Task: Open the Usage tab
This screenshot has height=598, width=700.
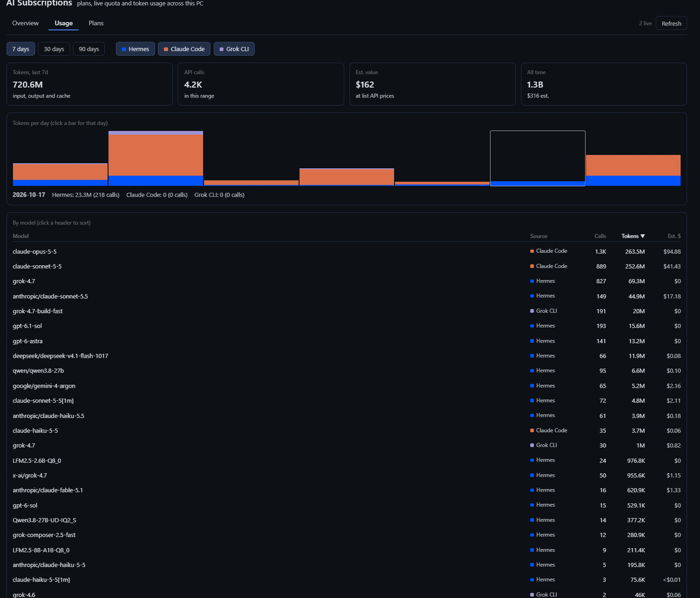Action: 64,23
